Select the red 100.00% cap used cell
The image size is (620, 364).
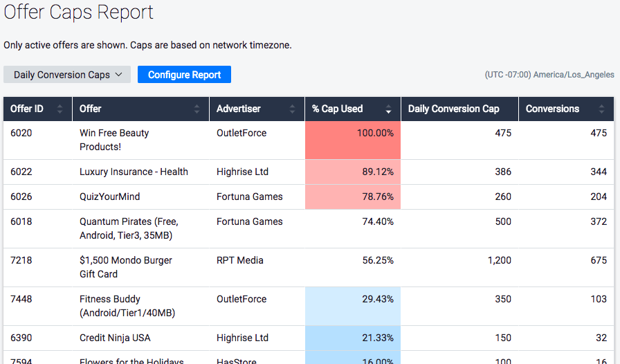click(353, 140)
